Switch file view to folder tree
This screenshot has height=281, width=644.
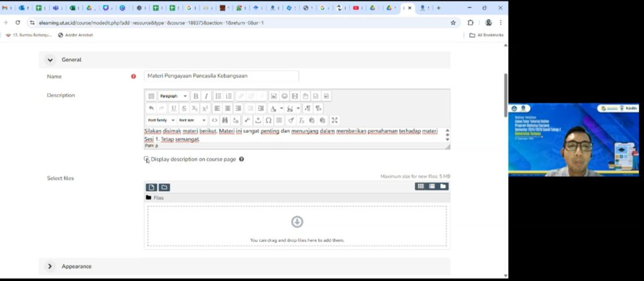pyautogui.click(x=443, y=187)
